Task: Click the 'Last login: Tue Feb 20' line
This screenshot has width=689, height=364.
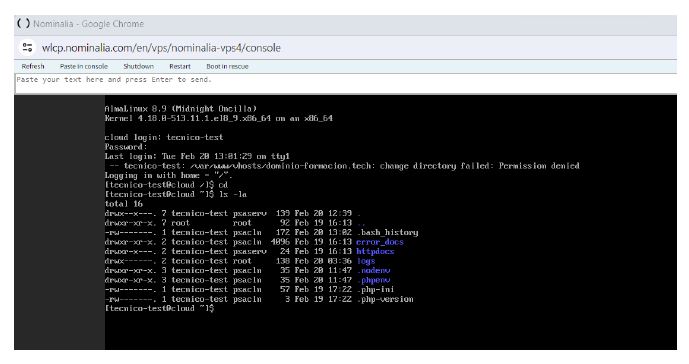Action: pos(197,156)
